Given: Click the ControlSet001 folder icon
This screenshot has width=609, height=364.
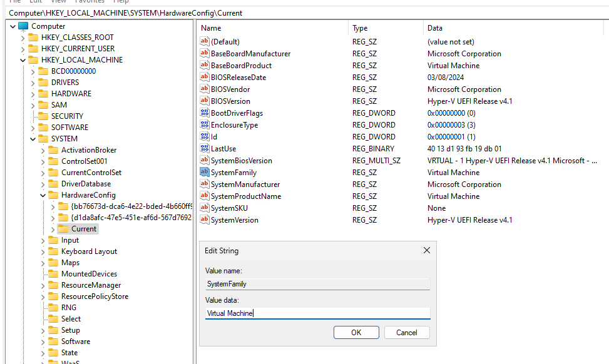Looking at the screenshot, I should tap(53, 161).
